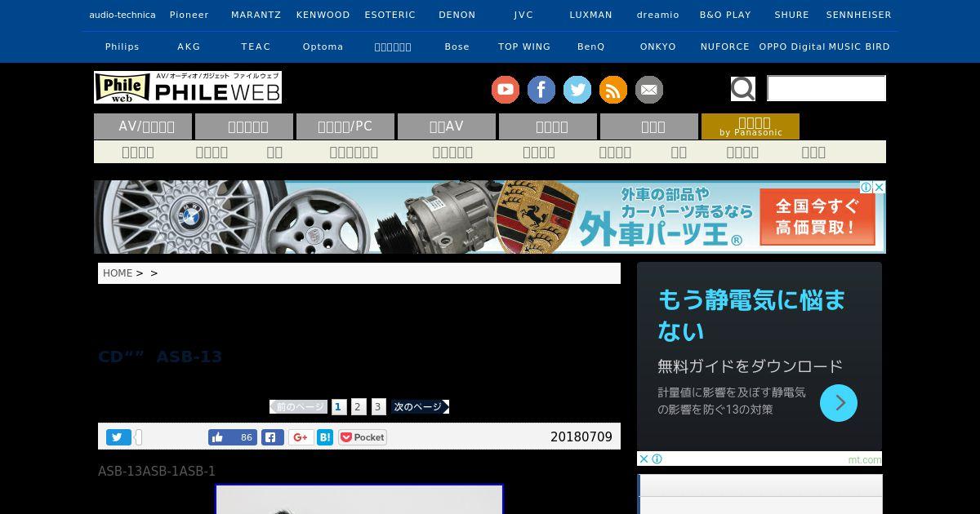Image resolution: width=980 pixels, height=514 pixels.
Task: Open the NUFORCE brand link
Action: [725, 47]
